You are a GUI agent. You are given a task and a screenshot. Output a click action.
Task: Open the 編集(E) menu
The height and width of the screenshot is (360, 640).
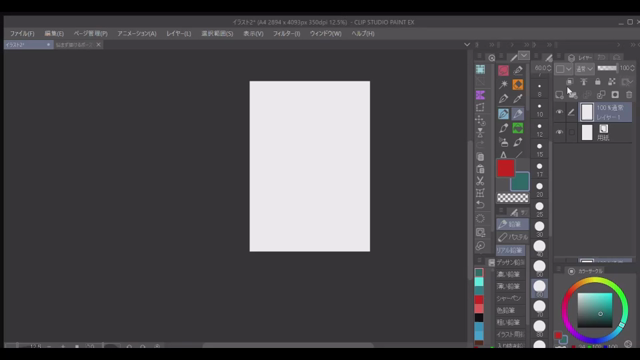[x=54, y=33]
